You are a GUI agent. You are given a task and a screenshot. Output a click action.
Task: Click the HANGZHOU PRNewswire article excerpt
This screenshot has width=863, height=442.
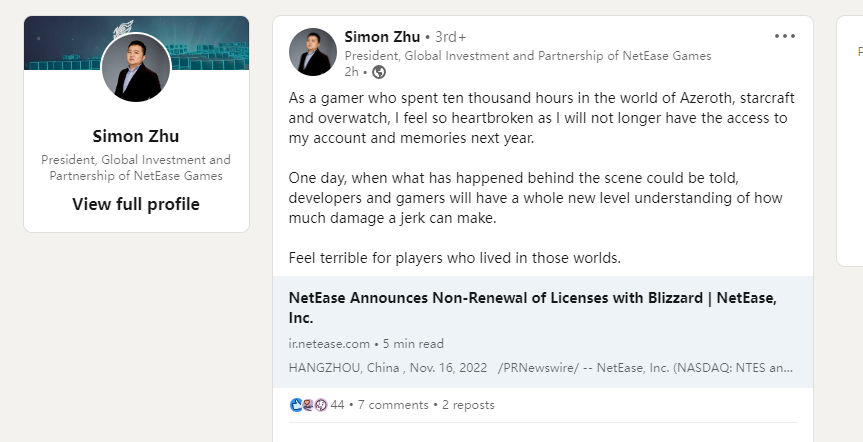[x=540, y=367]
